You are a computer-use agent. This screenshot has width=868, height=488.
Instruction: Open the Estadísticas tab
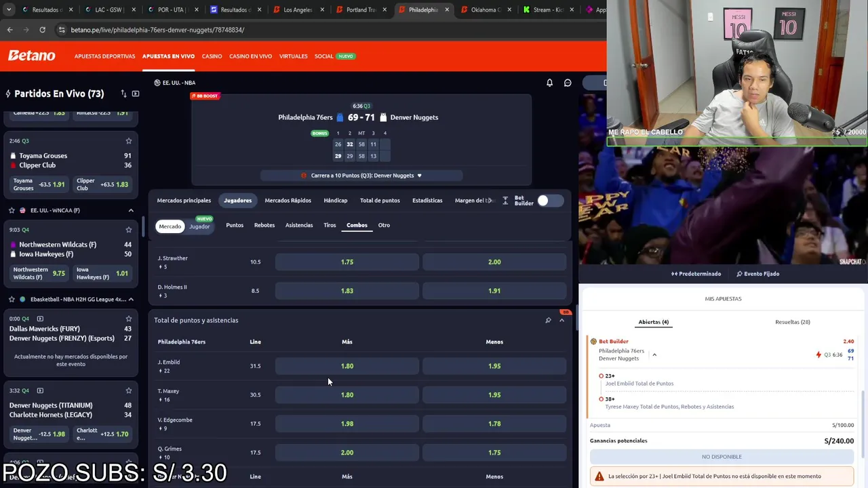(427, 201)
